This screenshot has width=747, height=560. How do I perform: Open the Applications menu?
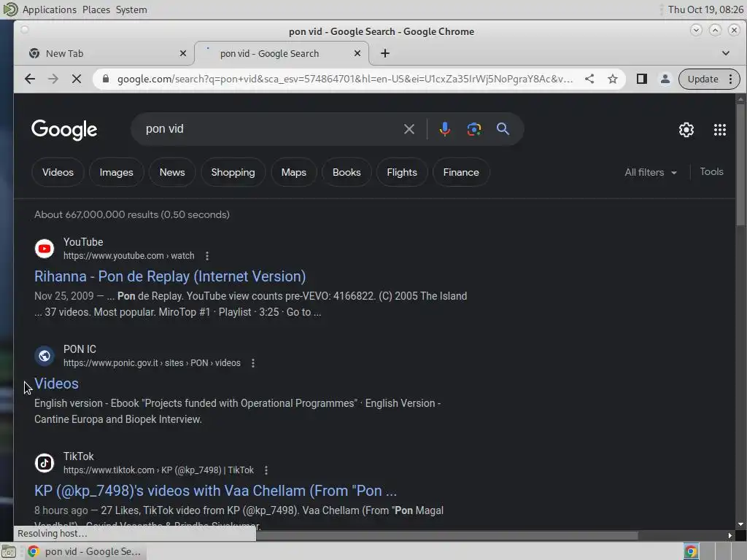click(50, 9)
